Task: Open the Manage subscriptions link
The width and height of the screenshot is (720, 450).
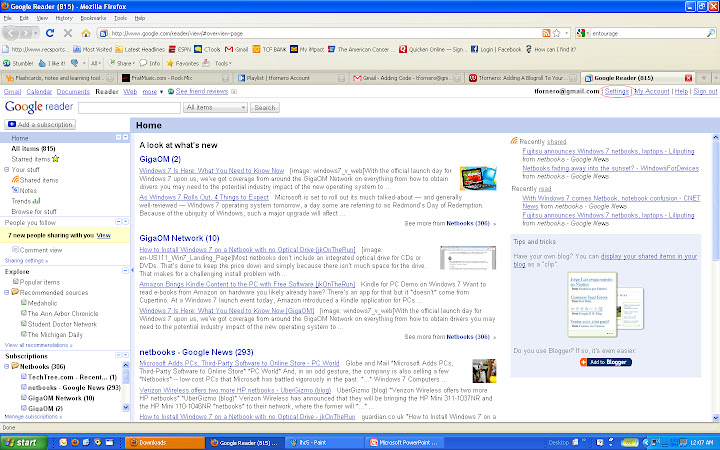Action: (31, 417)
